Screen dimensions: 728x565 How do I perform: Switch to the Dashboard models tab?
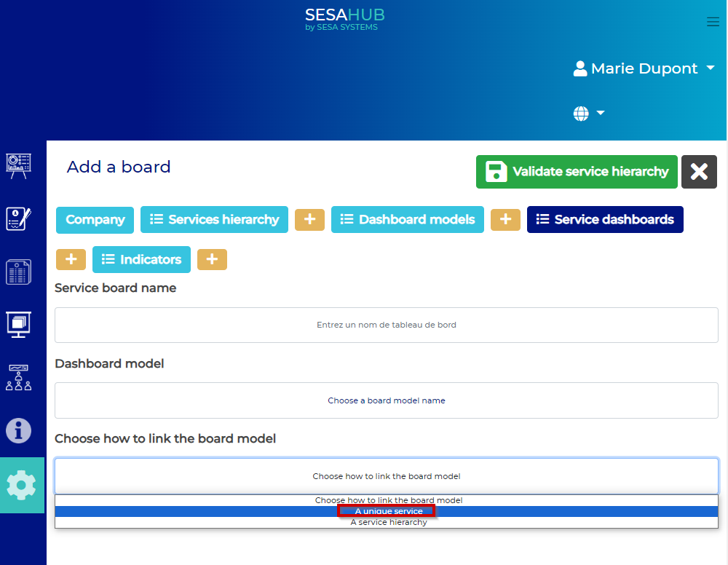(x=407, y=219)
